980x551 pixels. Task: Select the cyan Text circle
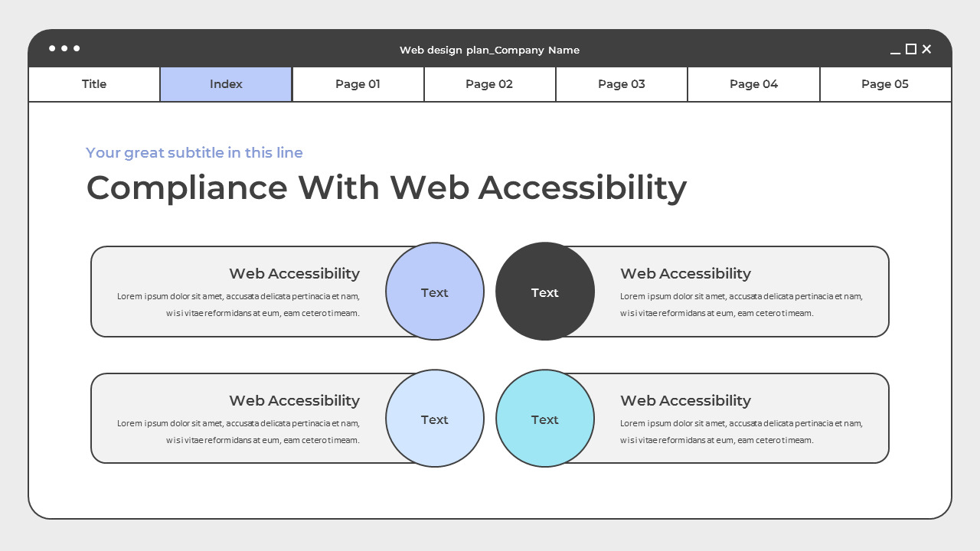click(x=545, y=419)
